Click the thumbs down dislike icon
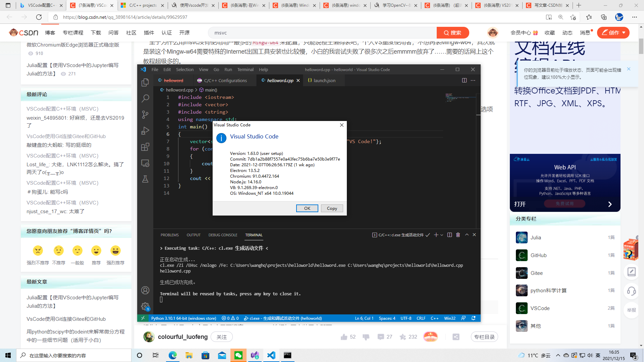Viewport: 644px width, 362px height. [x=366, y=337]
